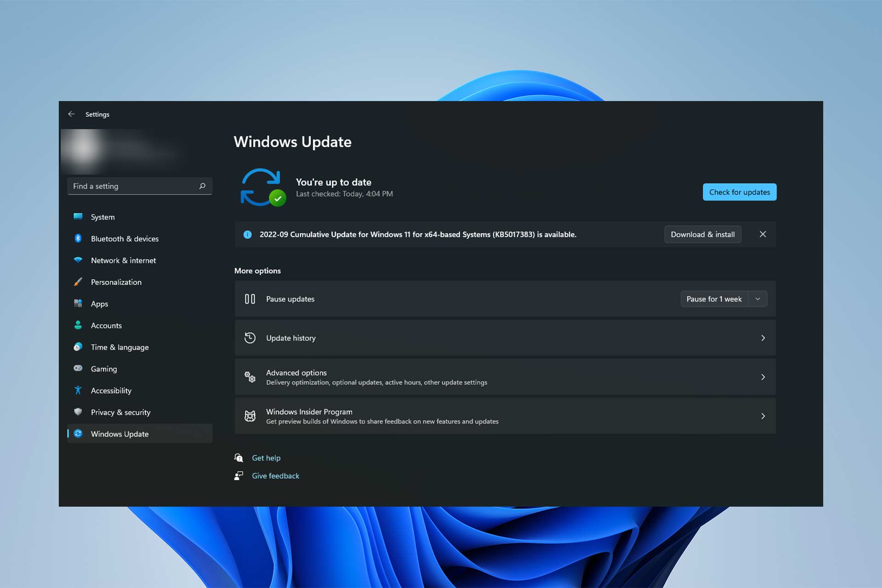The width and height of the screenshot is (882, 588).
Task: Click the Windows Insider Program cat icon
Action: pos(250,416)
